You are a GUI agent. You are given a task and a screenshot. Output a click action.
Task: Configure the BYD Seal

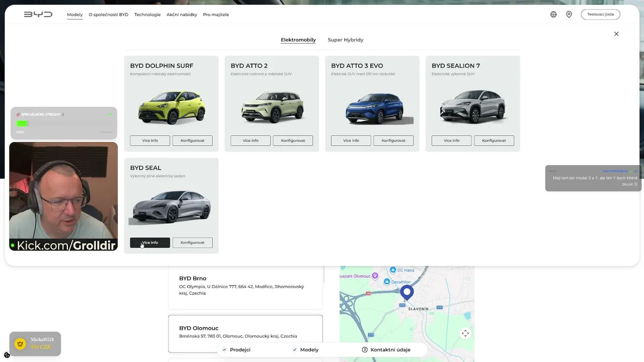click(192, 243)
